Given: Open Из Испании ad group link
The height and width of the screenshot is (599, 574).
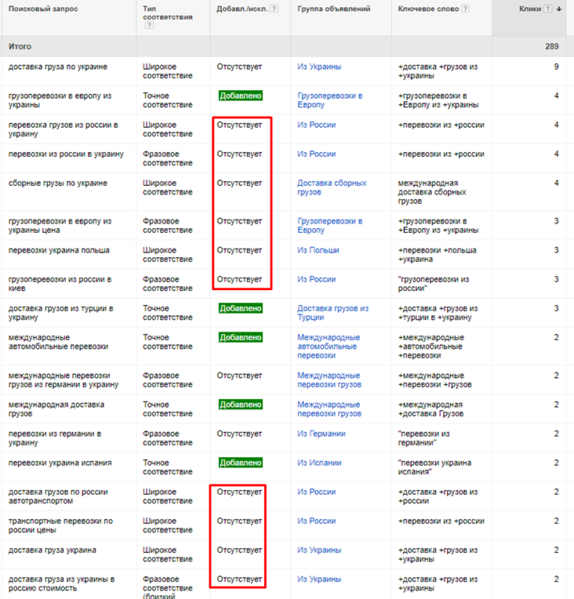Looking at the screenshot, I should point(319,463).
